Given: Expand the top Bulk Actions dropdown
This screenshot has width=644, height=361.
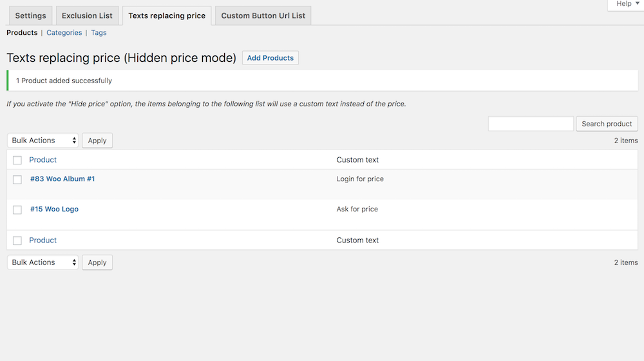Looking at the screenshot, I should pyautogui.click(x=43, y=141).
